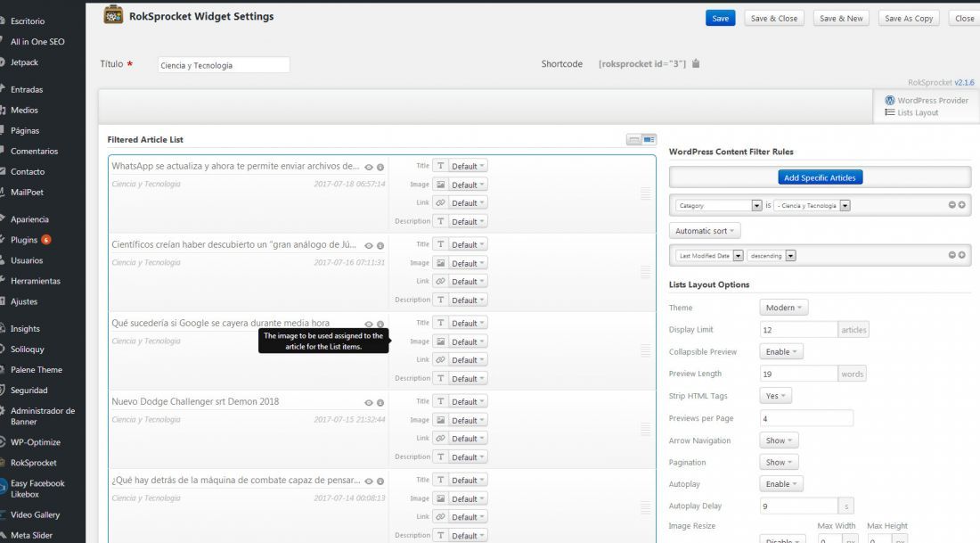Show info for máquina de combate article

(380, 481)
